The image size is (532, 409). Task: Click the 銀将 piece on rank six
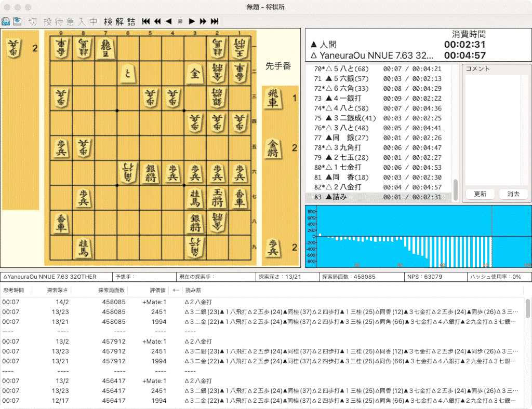point(150,173)
